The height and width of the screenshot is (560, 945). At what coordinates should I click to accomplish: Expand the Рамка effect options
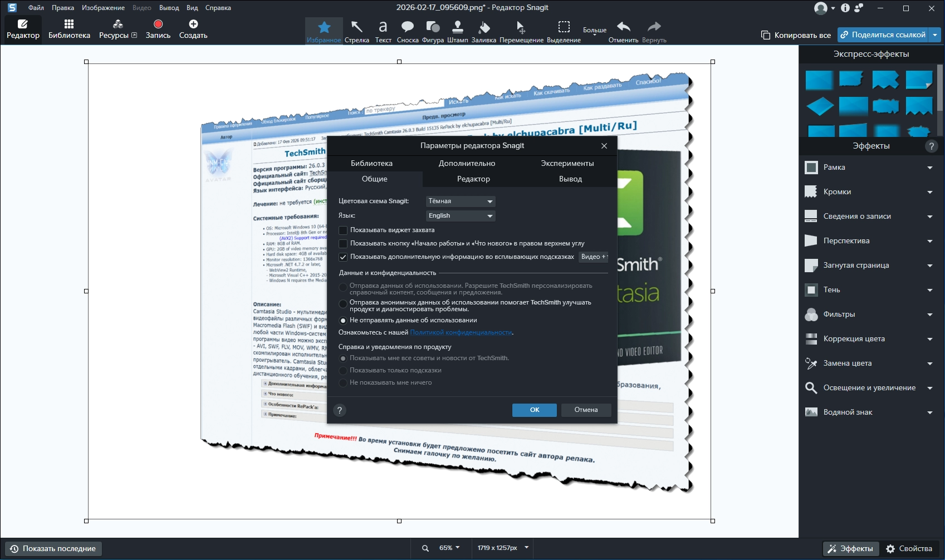coord(930,168)
